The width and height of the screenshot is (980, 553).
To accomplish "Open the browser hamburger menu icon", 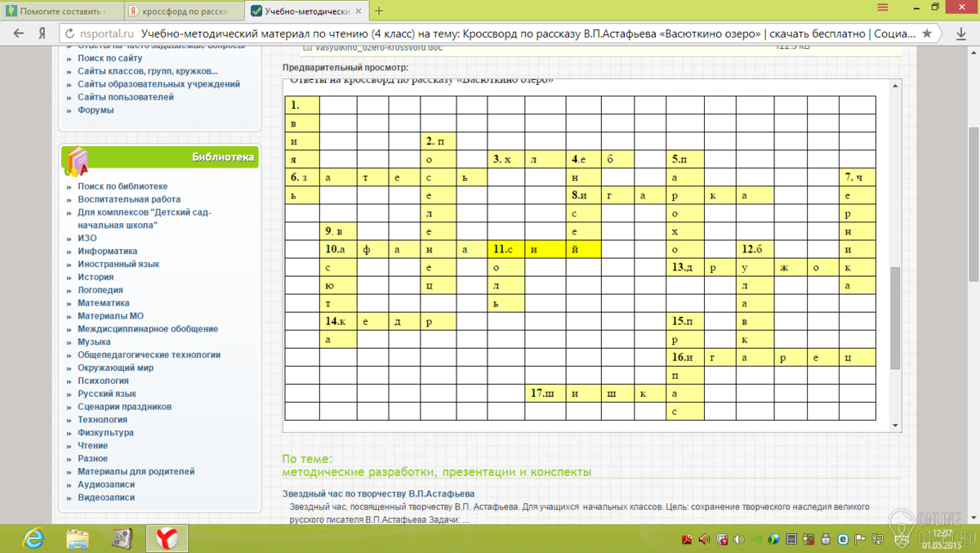I will click(883, 7).
